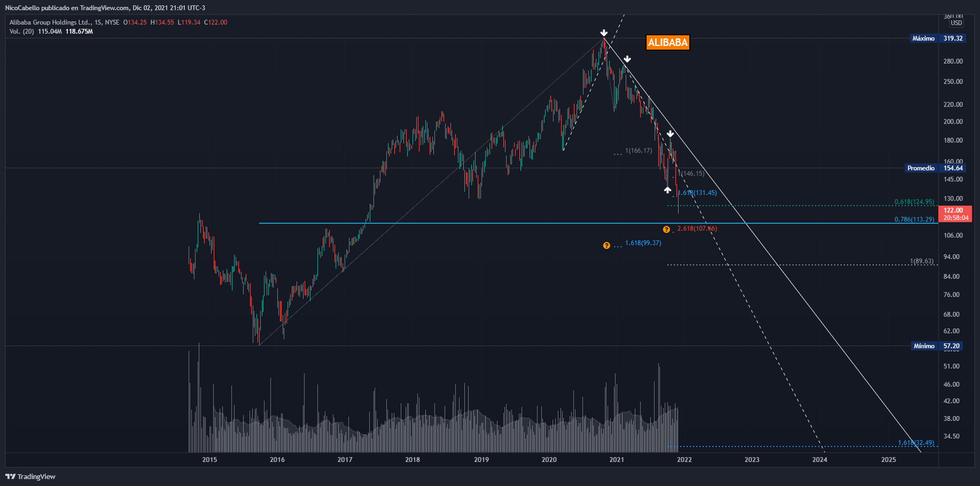
Task: Click the question mark icon beside 1.618(99.37)
Action: 606,246
